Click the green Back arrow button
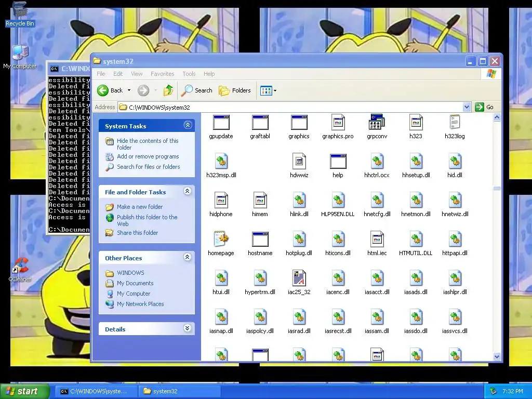The width and height of the screenshot is (532, 399). tap(103, 90)
